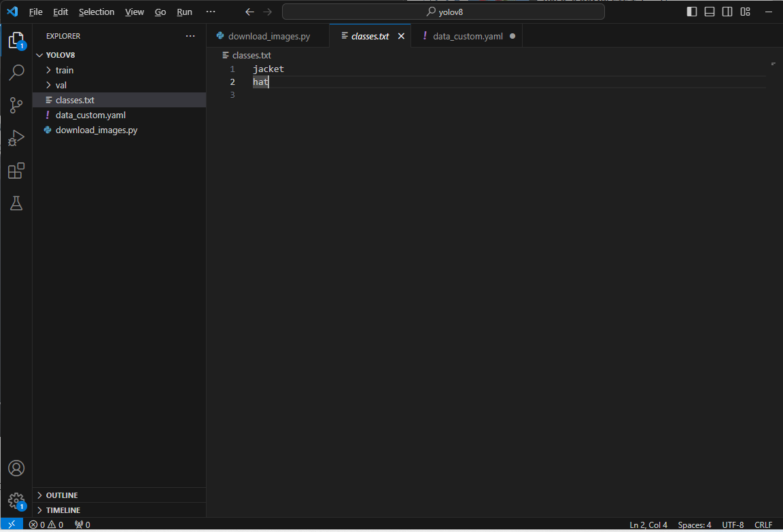Go back with the left arrow

(249, 12)
